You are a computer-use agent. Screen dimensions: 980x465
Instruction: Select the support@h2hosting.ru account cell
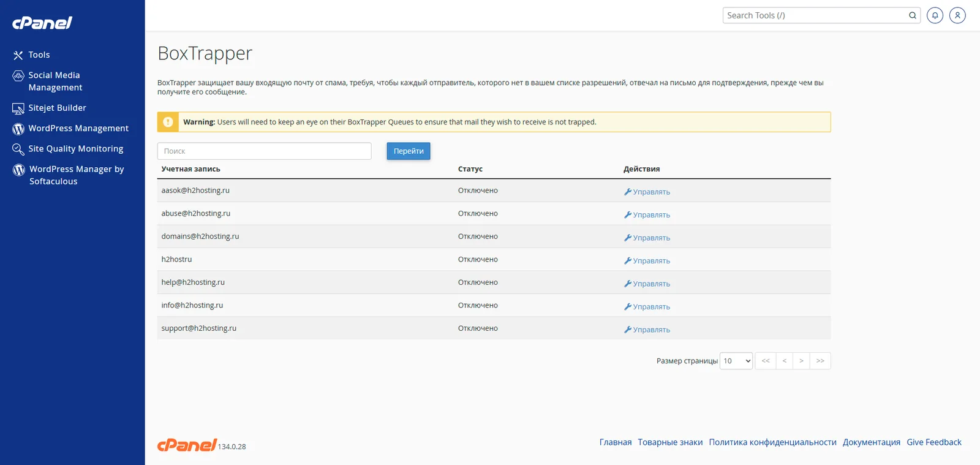pyautogui.click(x=199, y=328)
